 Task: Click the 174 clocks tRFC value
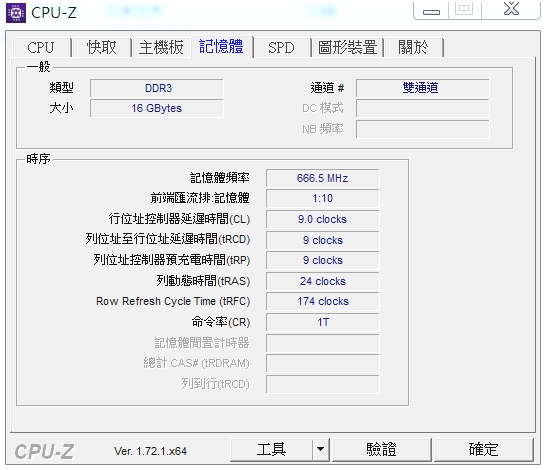323,301
